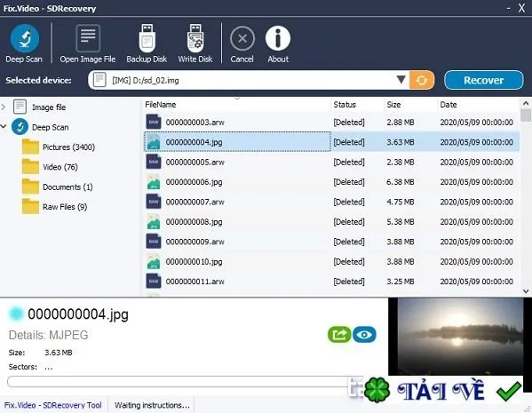
Task: Cancel the current operation
Action: click(242, 44)
